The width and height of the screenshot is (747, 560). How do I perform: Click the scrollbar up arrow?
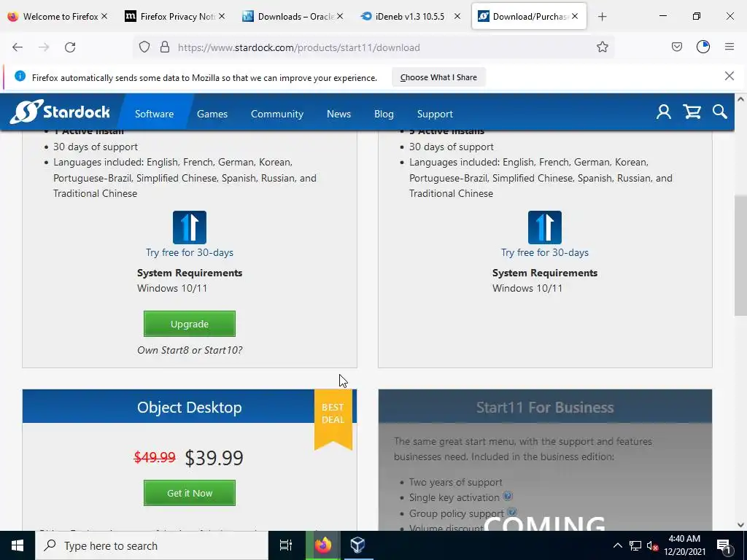coord(740,99)
